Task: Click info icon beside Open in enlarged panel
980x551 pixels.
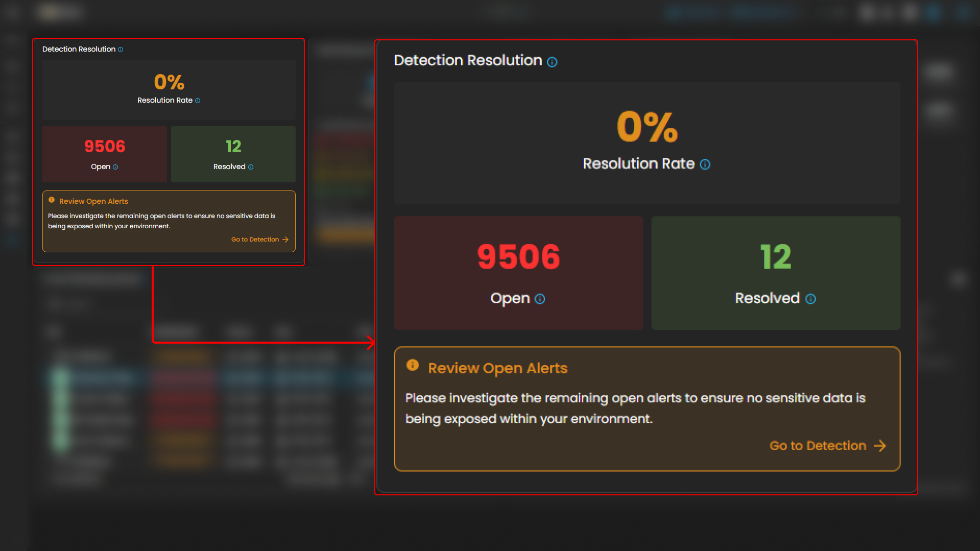Action: (540, 299)
